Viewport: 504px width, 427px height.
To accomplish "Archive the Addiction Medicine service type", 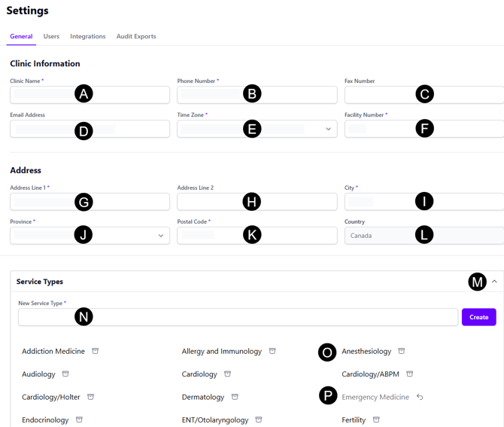I will click(x=96, y=351).
